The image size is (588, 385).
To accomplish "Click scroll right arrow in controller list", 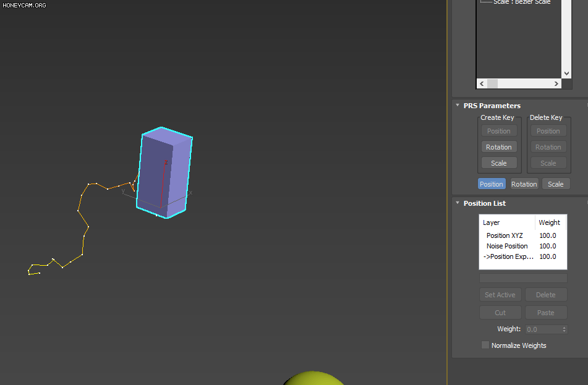I will (556, 83).
